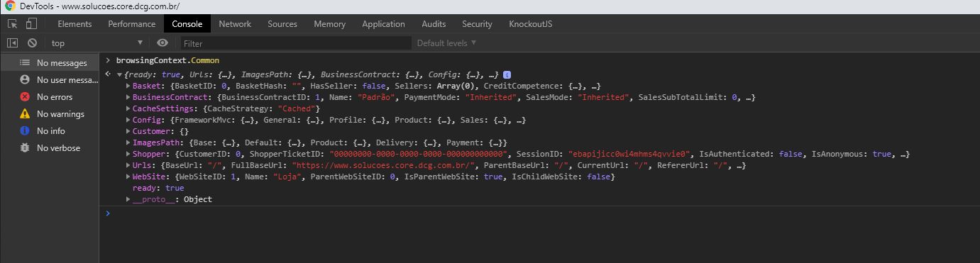This screenshot has height=263, width=980.
Task: Select the No messages list icon
Action: click(x=25, y=63)
